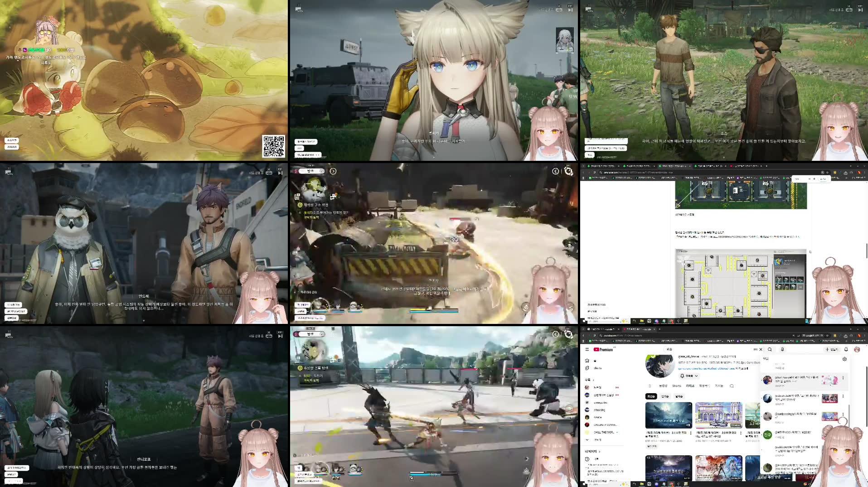
Task: Expand the subscribe button dropdown arrow
Action: 696,376
